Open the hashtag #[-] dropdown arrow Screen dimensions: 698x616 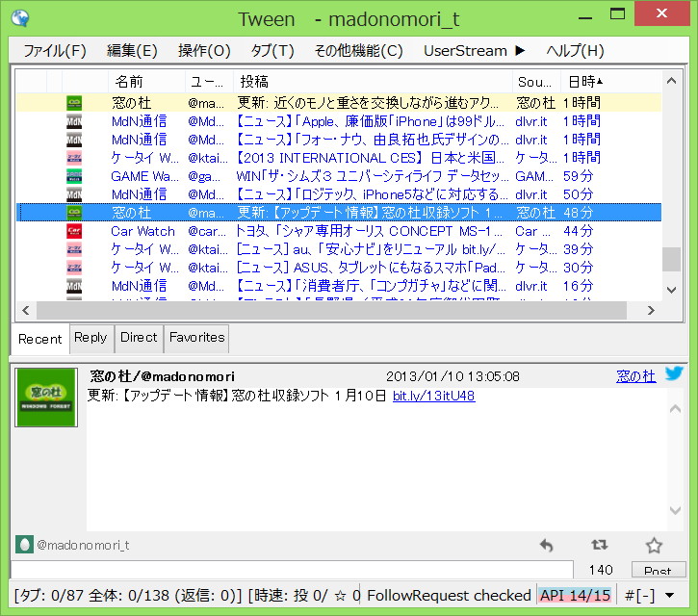pyautogui.click(x=669, y=595)
